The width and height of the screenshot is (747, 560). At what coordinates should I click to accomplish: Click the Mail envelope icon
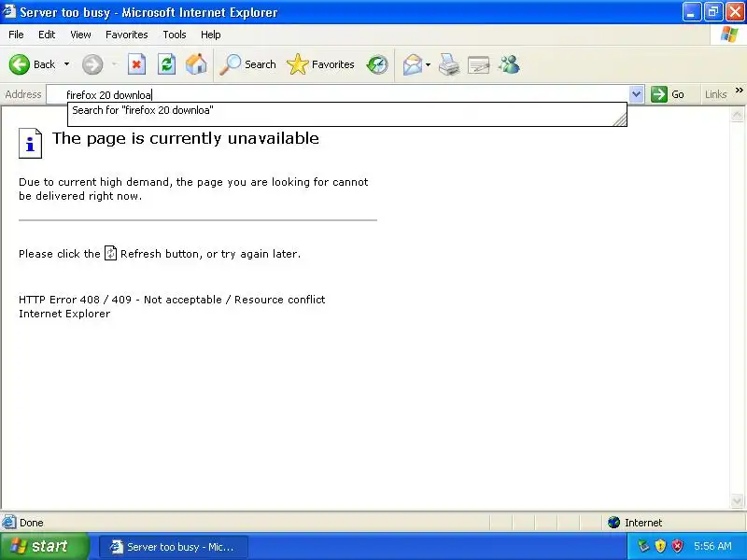(x=413, y=64)
